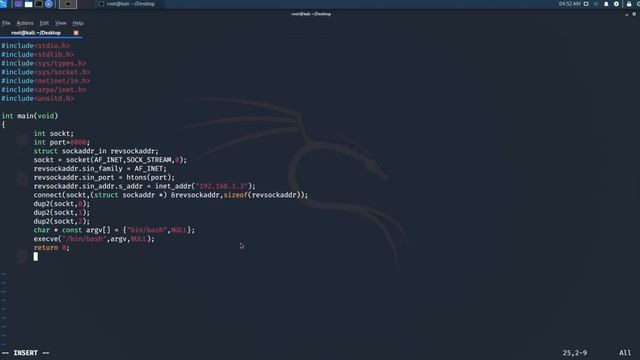Open the Edit menu

pyautogui.click(x=44, y=23)
